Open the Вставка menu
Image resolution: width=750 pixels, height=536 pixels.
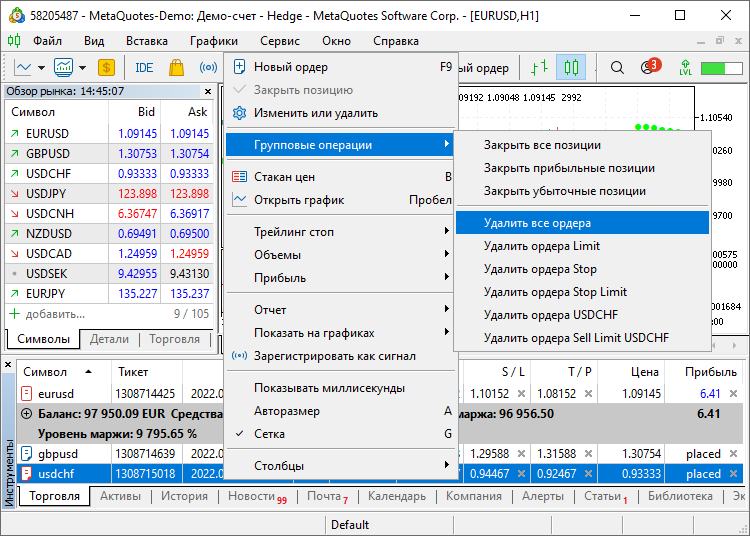146,41
